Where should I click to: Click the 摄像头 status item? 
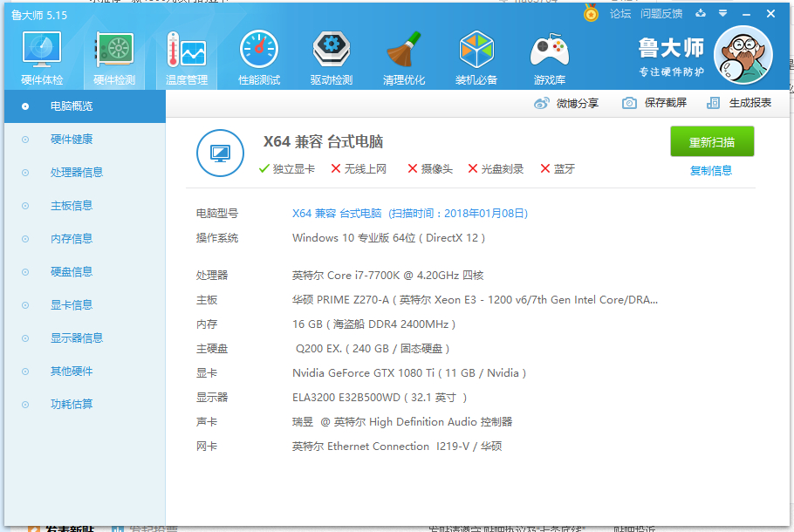coord(430,169)
